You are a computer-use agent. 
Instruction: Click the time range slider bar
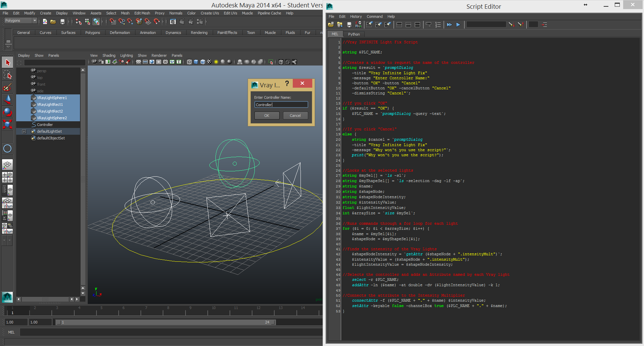[x=165, y=322]
